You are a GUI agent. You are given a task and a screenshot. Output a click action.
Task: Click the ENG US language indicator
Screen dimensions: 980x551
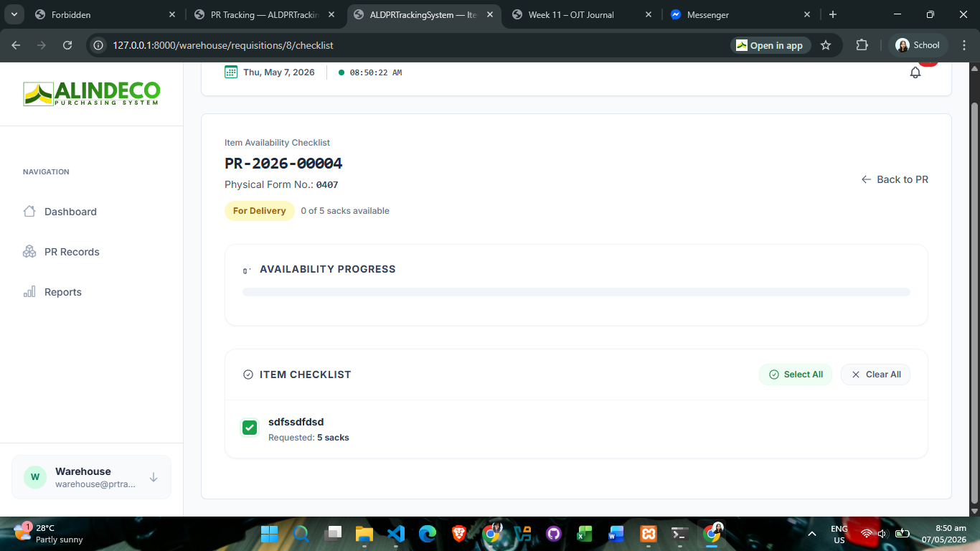coord(839,534)
